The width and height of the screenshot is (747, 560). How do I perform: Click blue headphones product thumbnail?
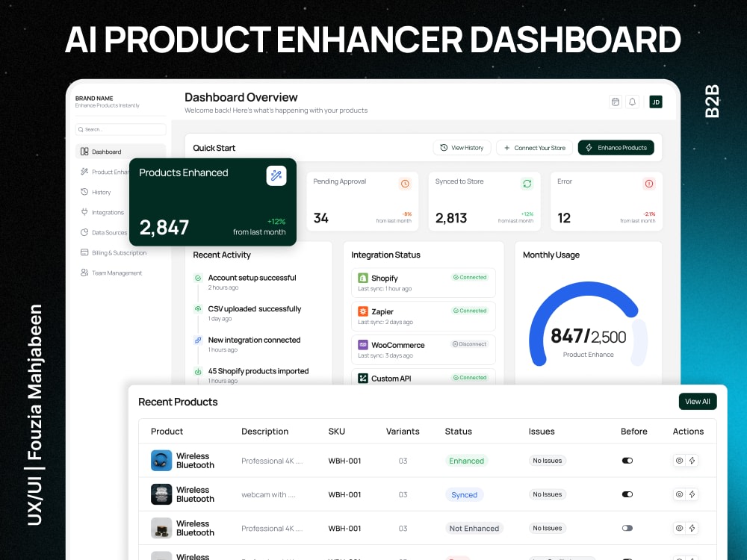(x=161, y=461)
